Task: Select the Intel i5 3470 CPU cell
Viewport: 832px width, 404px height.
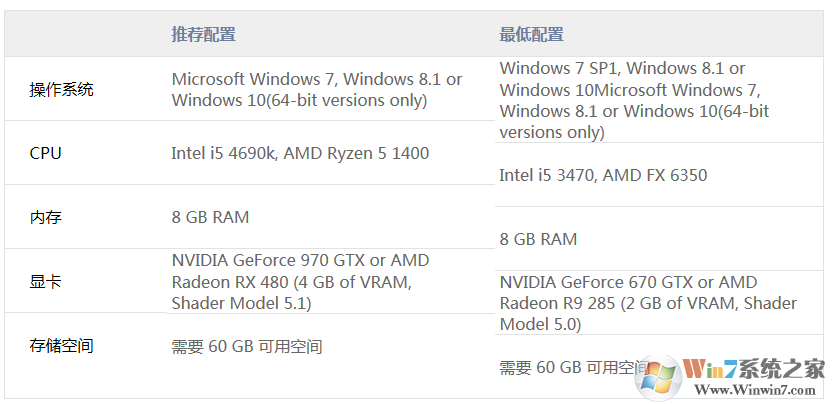Action: pyautogui.click(x=603, y=175)
